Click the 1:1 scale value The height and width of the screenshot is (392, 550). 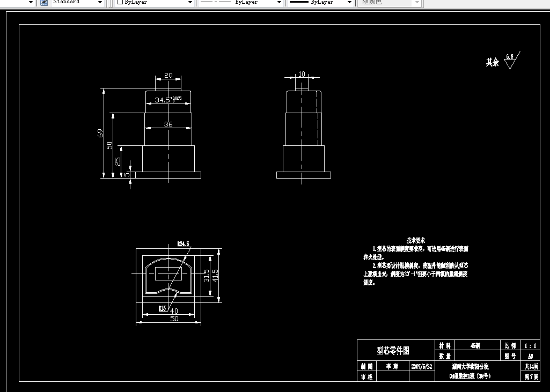530,346
